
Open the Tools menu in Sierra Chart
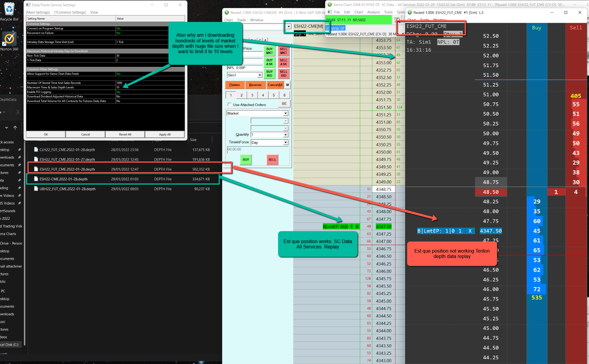coord(388,12)
